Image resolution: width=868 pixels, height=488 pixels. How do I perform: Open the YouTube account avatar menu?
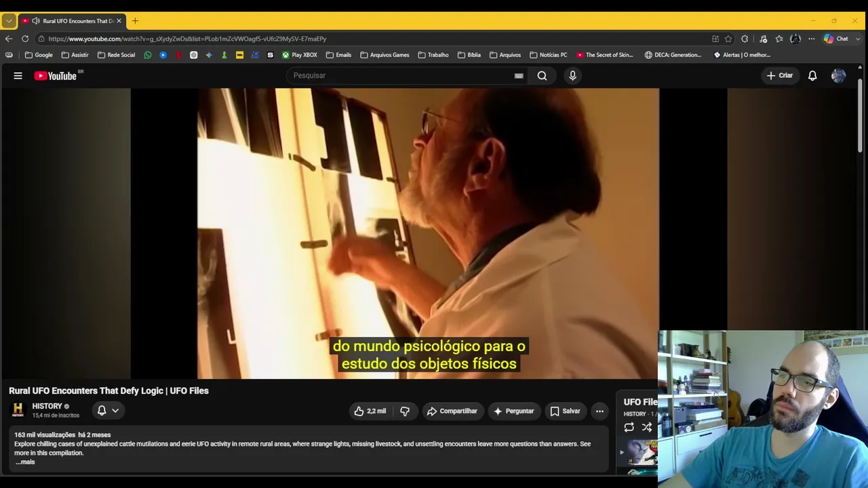click(838, 76)
